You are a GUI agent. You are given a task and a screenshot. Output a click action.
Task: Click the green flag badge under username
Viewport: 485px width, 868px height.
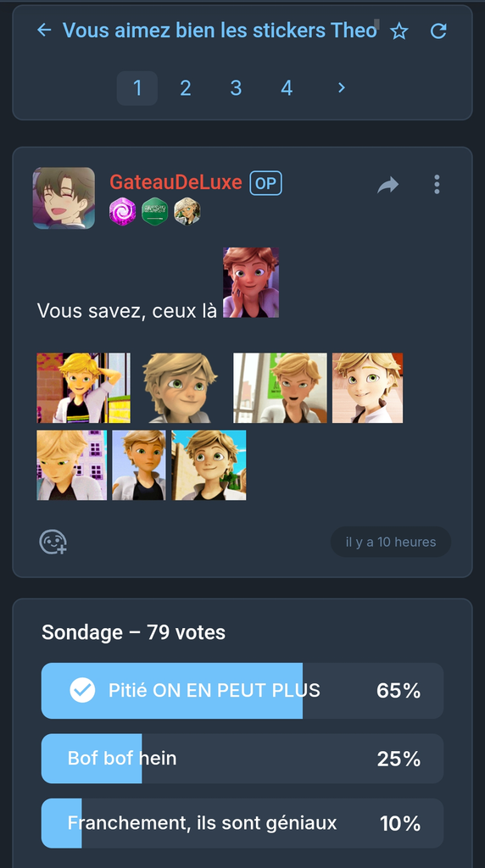tap(155, 211)
